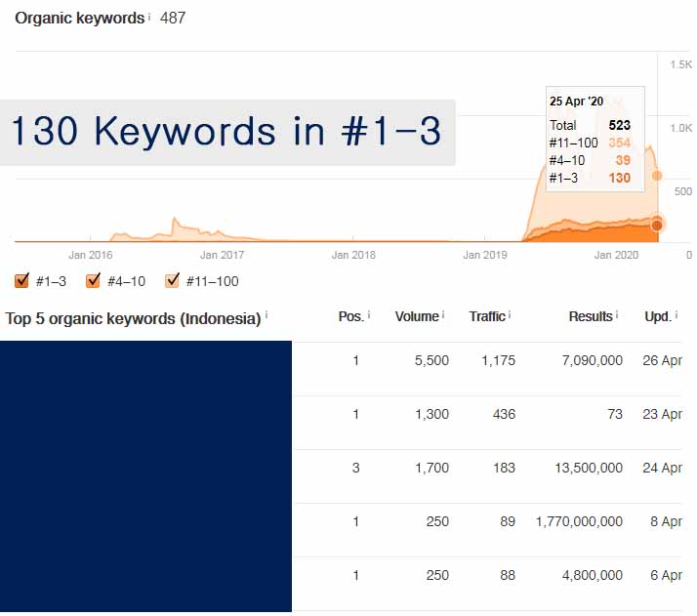Click traffic value 88
The width and height of the screenshot is (697, 616).
click(x=508, y=575)
